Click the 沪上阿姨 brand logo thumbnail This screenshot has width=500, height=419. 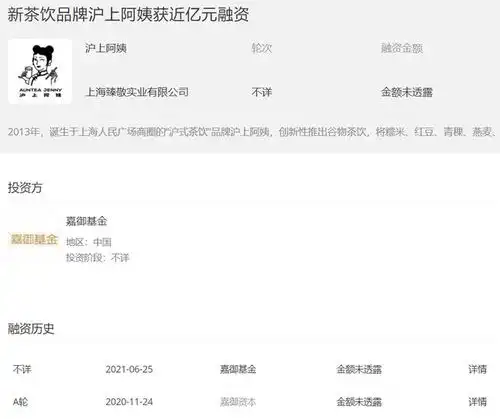click(x=40, y=71)
